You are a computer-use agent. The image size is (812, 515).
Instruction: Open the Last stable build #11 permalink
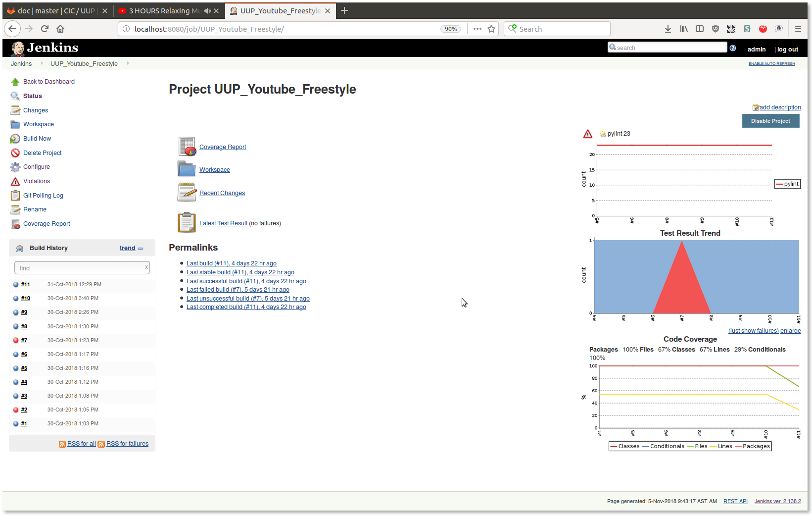click(240, 272)
